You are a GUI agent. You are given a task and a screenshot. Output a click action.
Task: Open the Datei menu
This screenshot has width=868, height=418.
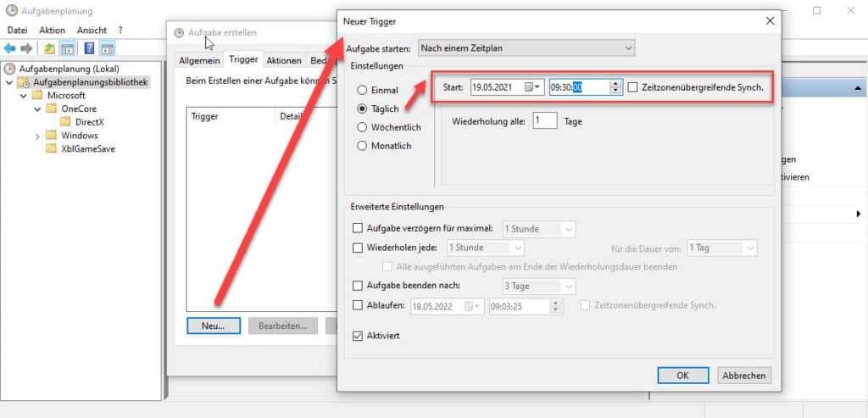click(x=17, y=30)
